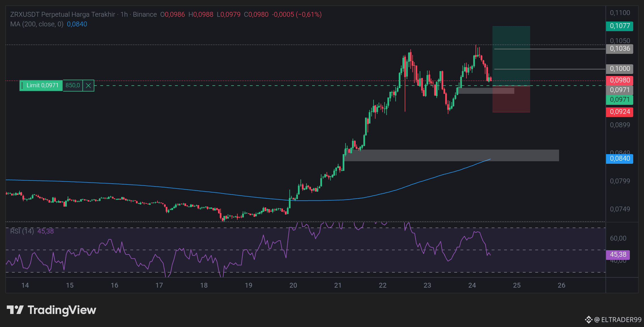The width and height of the screenshot is (644, 327).
Task: Click date 23 on the time axis
Action: 427,285
